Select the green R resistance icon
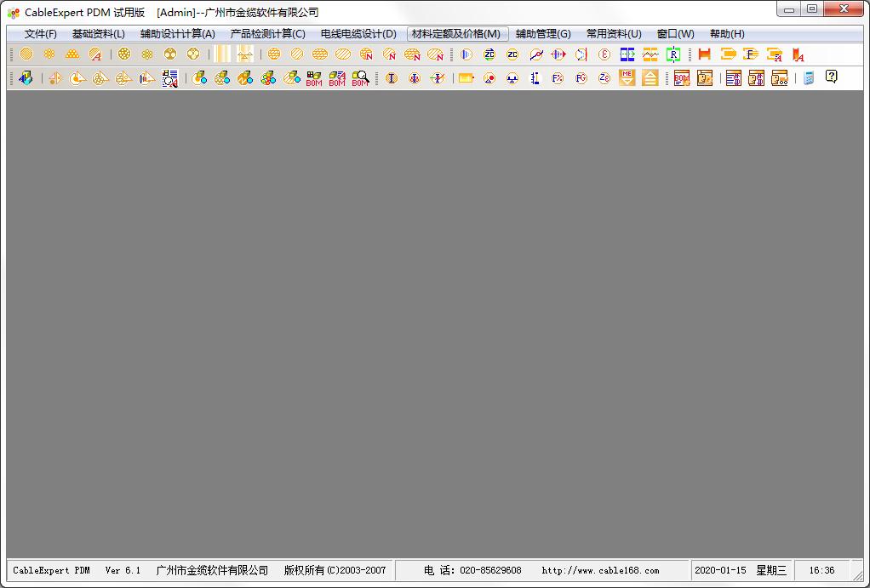 (673, 54)
